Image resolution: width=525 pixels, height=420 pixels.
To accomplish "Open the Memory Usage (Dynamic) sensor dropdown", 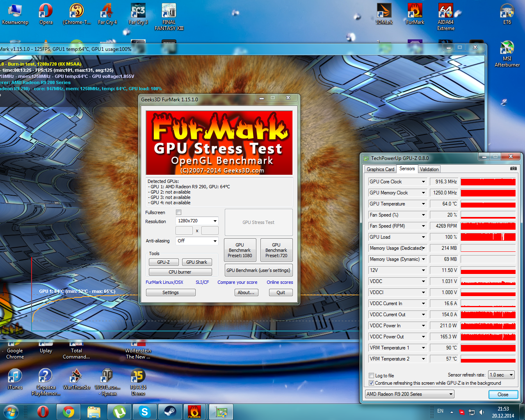I will (x=423, y=259).
